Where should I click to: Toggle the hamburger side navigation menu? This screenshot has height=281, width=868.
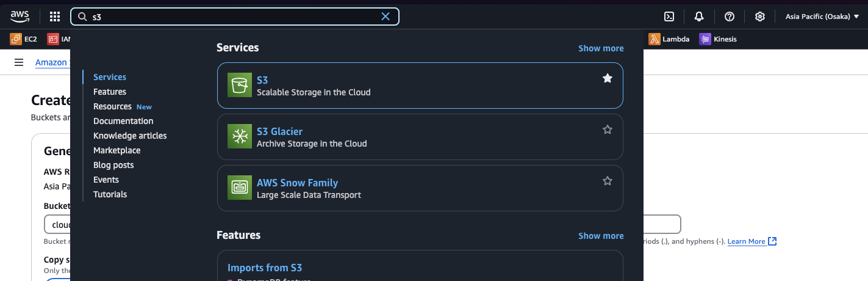(x=19, y=62)
